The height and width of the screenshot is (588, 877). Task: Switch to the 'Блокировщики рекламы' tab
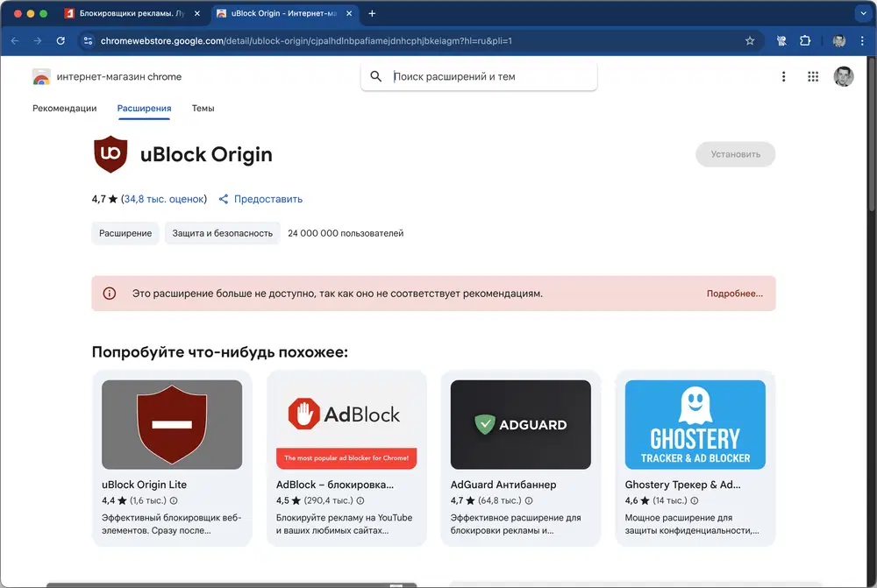tap(132, 13)
